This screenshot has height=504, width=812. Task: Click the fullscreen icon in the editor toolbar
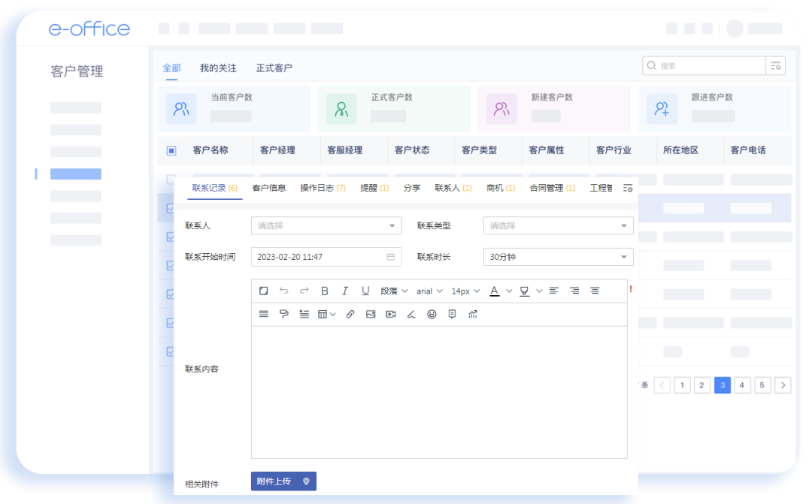point(263,291)
